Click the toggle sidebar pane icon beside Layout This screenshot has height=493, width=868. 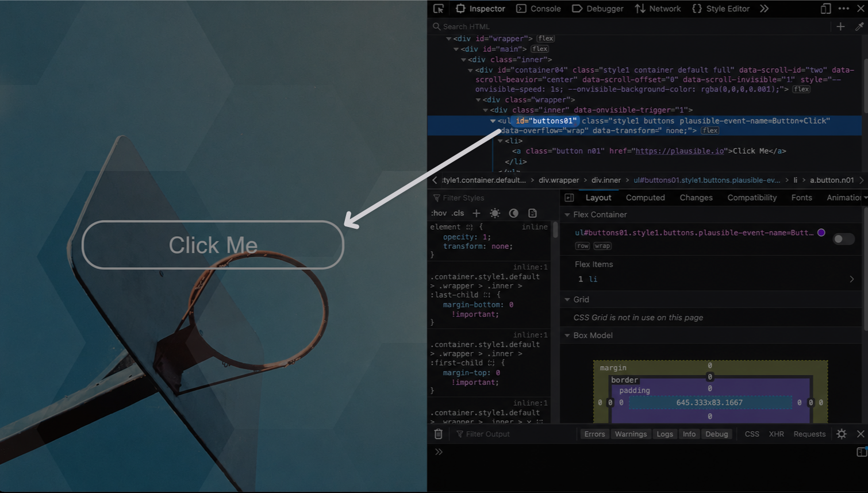pyautogui.click(x=569, y=198)
